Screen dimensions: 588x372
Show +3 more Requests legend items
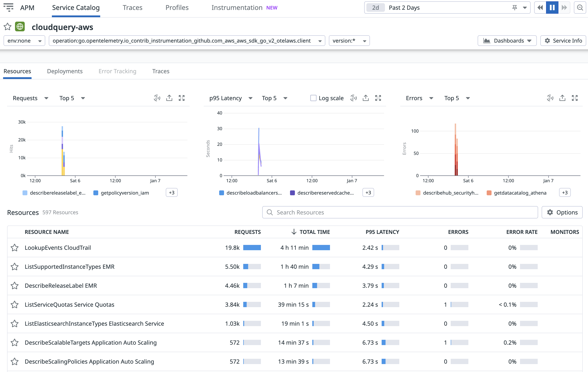172,193
